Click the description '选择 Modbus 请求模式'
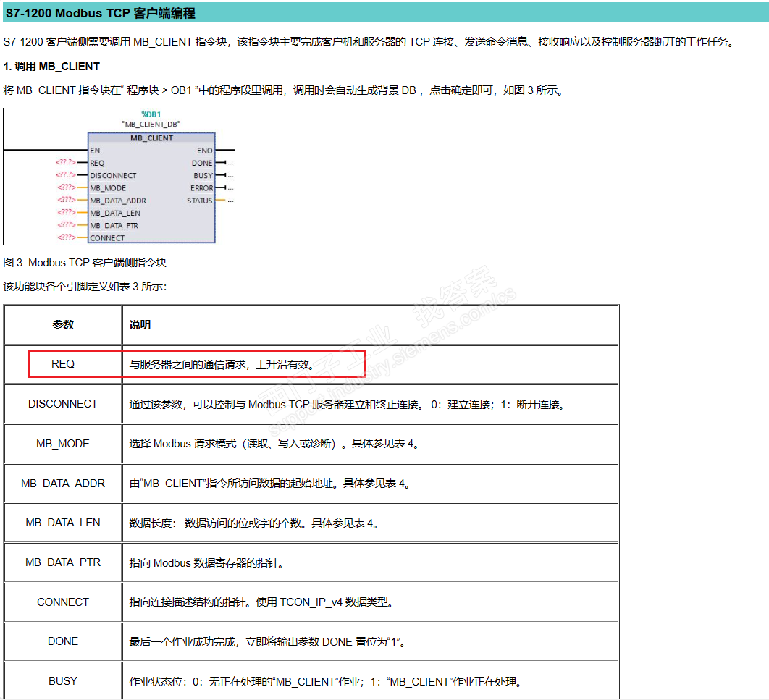The width and height of the screenshot is (769, 700). pyautogui.click(x=274, y=444)
